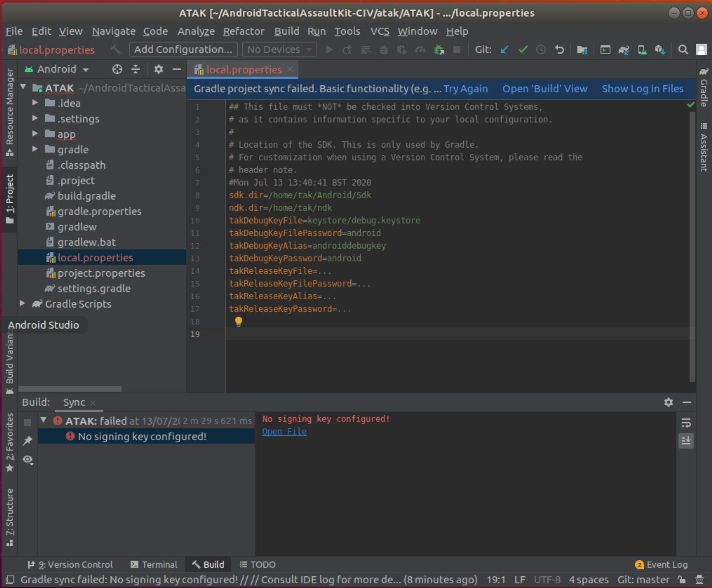Click Open File link in build output
712x588 pixels.
(x=284, y=431)
